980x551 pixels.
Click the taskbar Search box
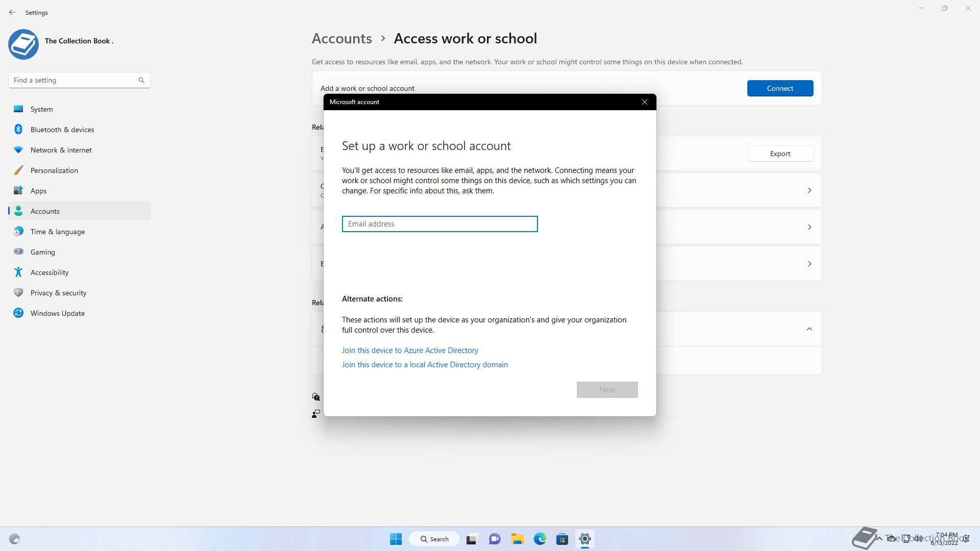pyautogui.click(x=434, y=539)
